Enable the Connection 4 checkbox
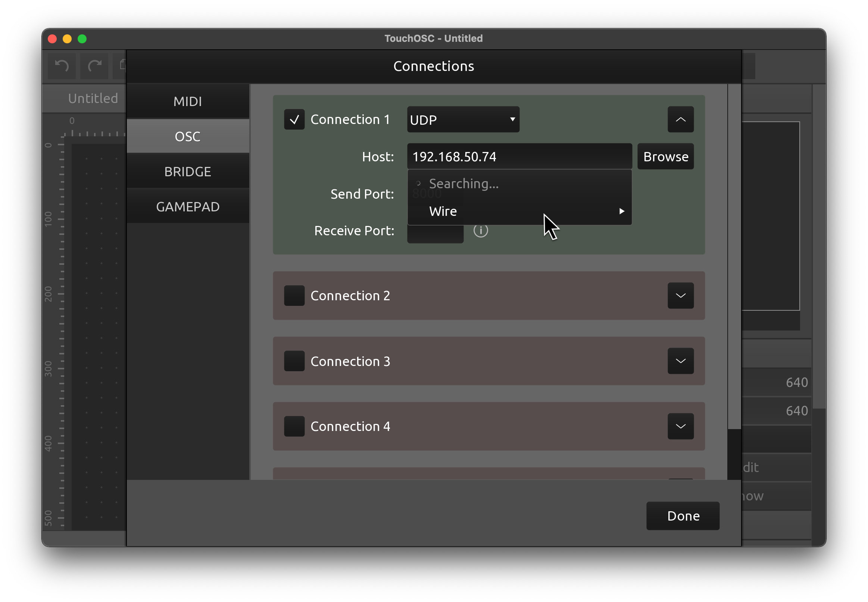The image size is (868, 602). click(294, 426)
